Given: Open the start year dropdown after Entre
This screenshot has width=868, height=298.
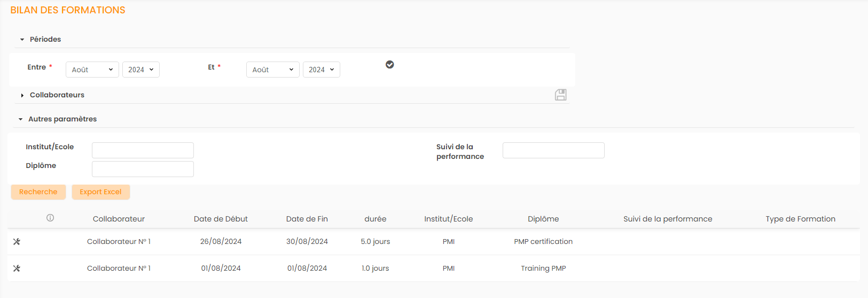Looking at the screenshot, I should pos(141,70).
